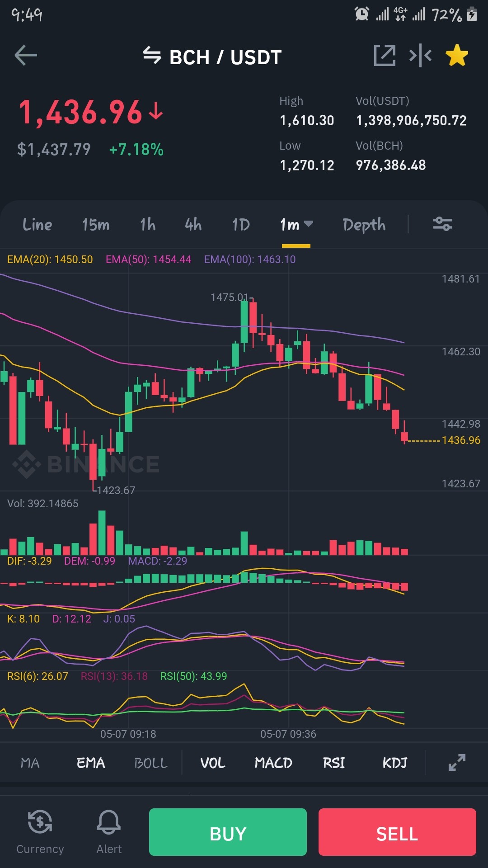The width and height of the screenshot is (488, 868).
Task: Select the 1475.01 high candlestick
Action: coord(244,322)
